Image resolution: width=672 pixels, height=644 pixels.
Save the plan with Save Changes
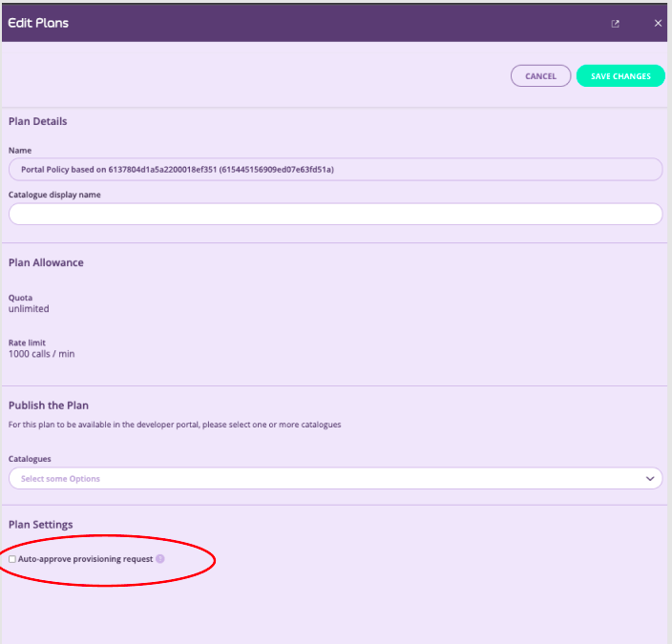coord(620,76)
